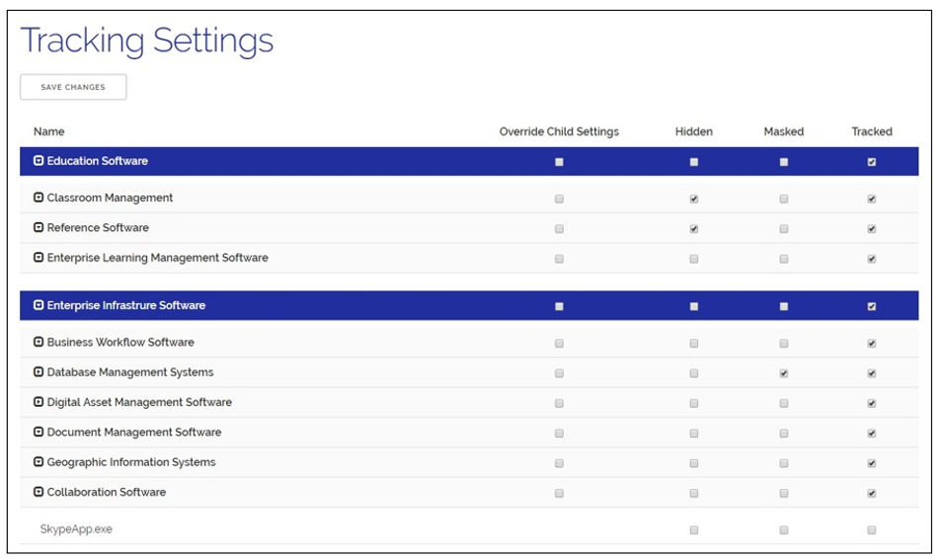Uncheck Tracked for Document Management Software
This screenshot has width=948, height=560.
point(872,434)
